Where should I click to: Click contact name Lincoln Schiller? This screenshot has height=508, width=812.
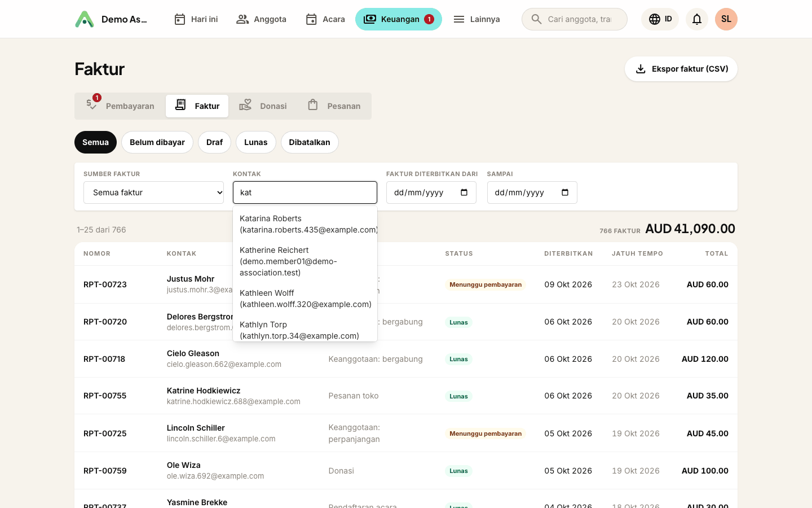coord(196,428)
